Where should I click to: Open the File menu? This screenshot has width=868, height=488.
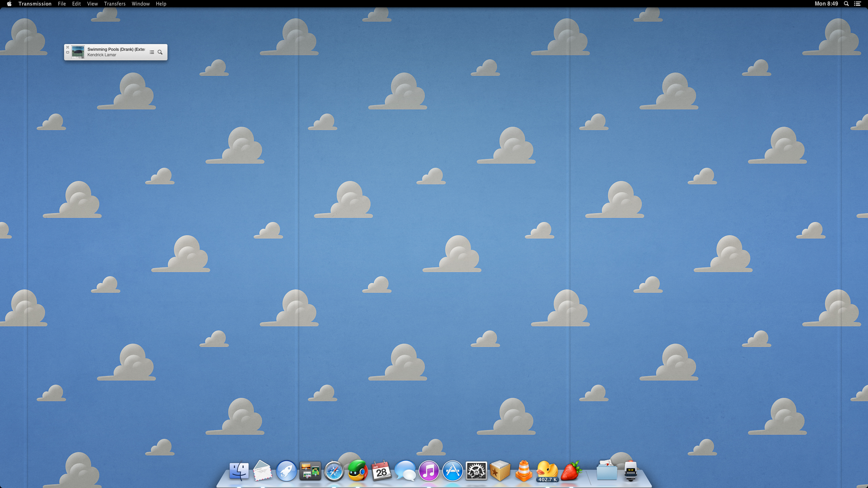point(62,4)
